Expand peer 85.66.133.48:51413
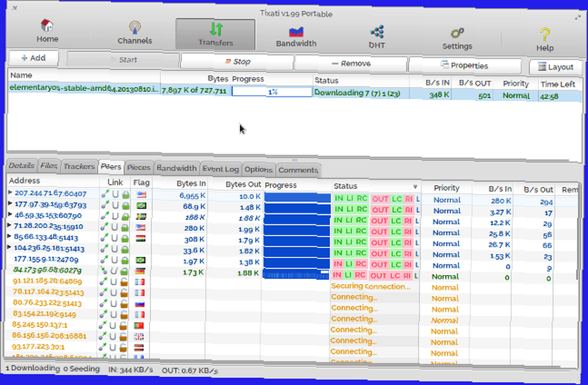Viewport: 588px width, 385px height. [x=9, y=236]
